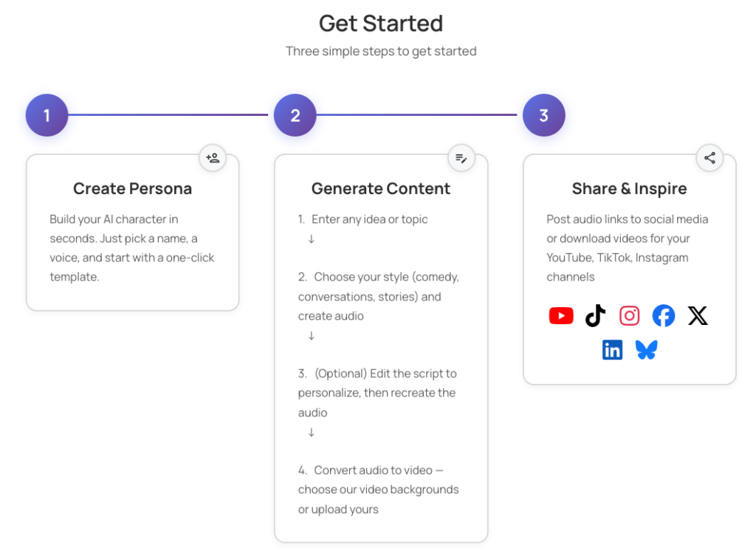Click the add-person icon on Create Persona

(213, 158)
